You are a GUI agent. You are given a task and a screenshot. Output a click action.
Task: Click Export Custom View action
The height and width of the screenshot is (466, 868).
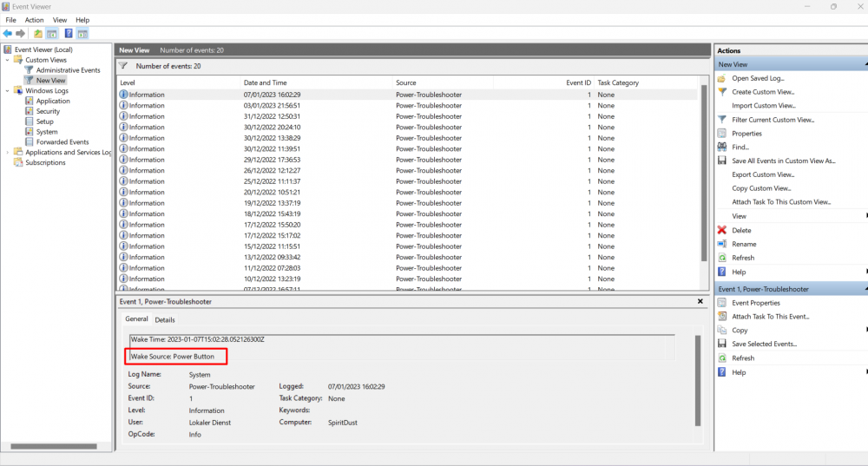coord(763,175)
